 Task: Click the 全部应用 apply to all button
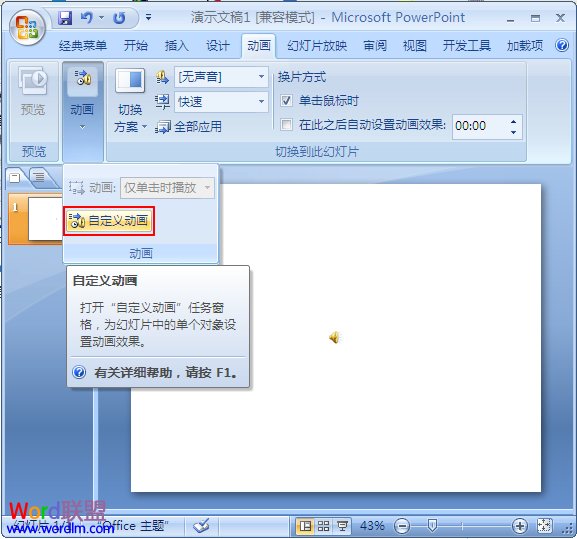pyautogui.click(x=188, y=127)
